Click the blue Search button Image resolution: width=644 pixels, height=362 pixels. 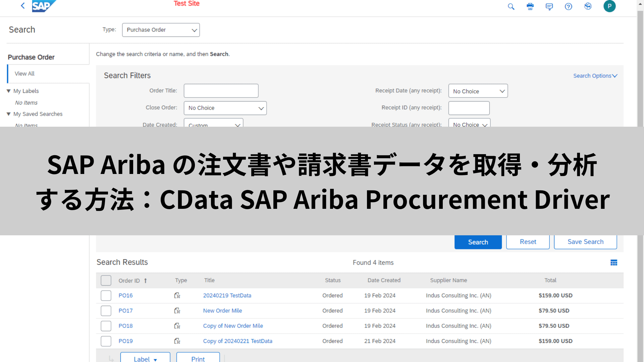pos(478,242)
